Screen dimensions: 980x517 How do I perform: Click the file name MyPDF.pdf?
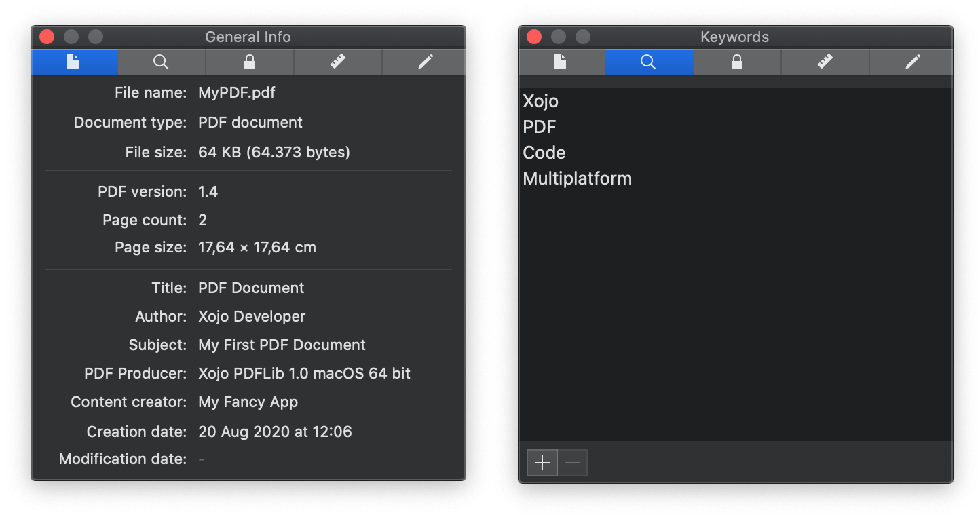(x=237, y=92)
